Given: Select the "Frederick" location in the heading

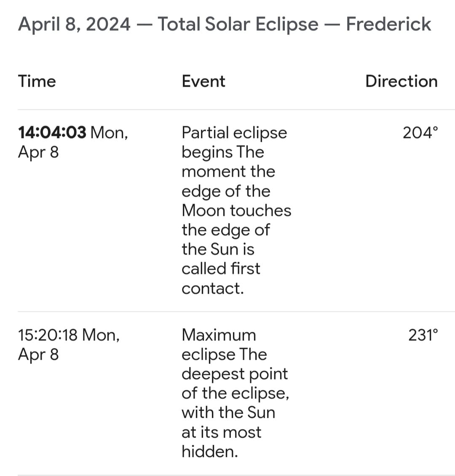Looking at the screenshot, I should (388, 24).
